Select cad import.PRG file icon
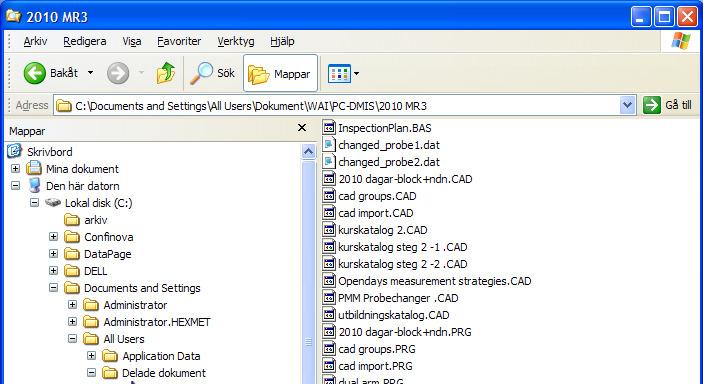 coord(329,366)
